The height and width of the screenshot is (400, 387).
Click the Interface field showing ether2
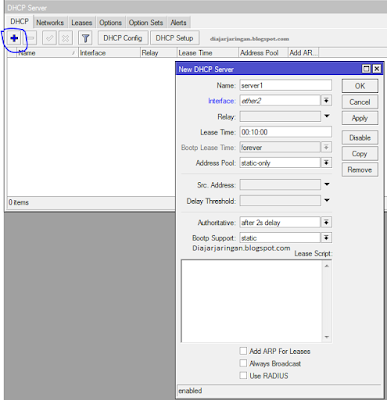tap(280, 100)
